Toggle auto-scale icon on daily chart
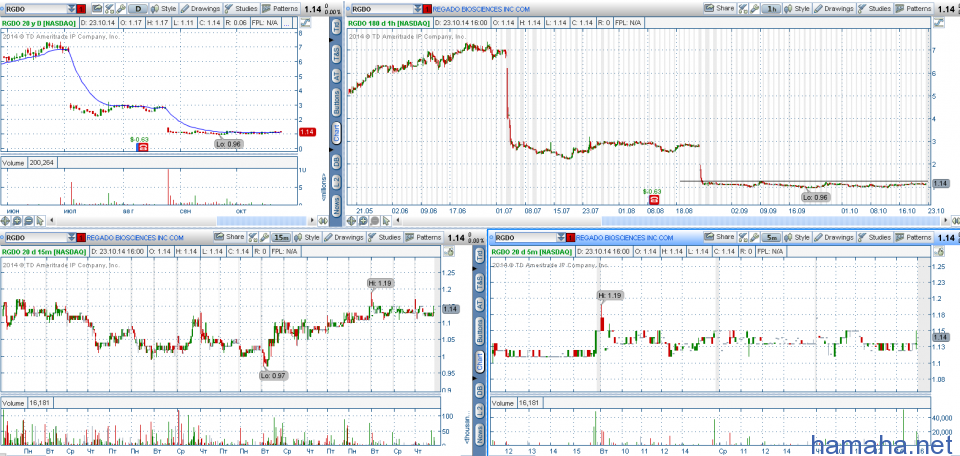Viewport: 960px width, 456px height. coord(305,23)
